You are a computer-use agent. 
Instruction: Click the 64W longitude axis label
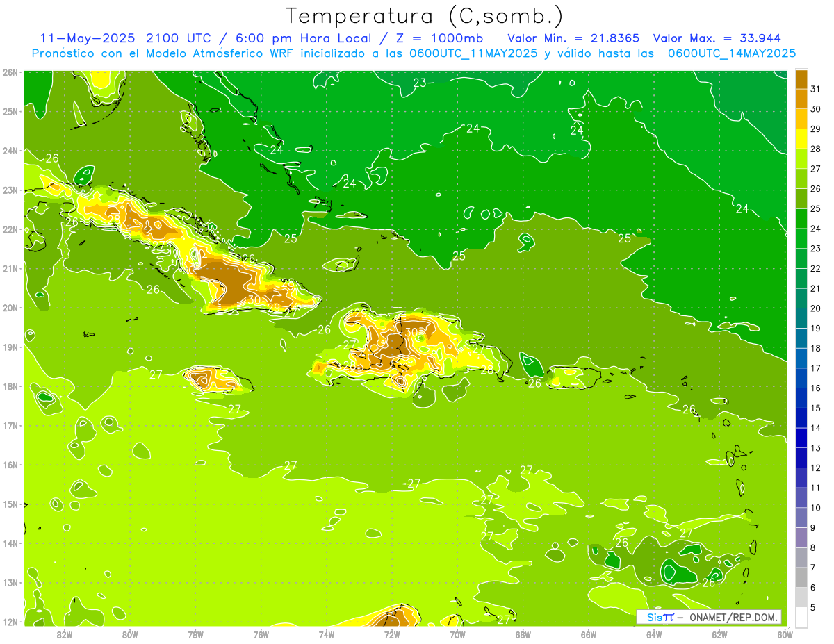pyautogui.click(x=654, y=634)
